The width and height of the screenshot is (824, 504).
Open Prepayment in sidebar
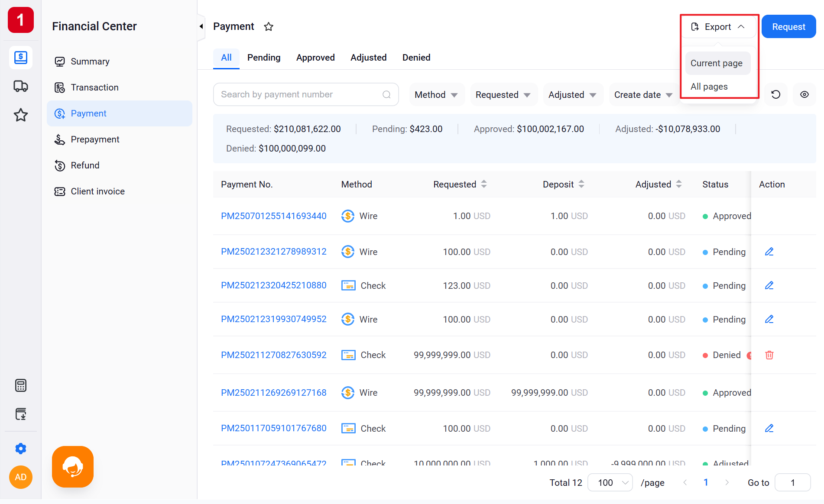[120, 139]
